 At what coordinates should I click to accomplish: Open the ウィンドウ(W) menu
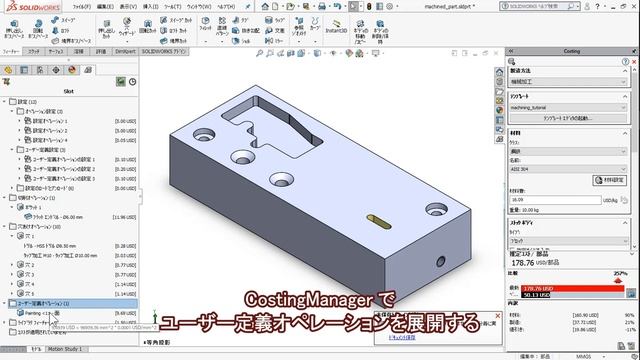coord(199,7)
